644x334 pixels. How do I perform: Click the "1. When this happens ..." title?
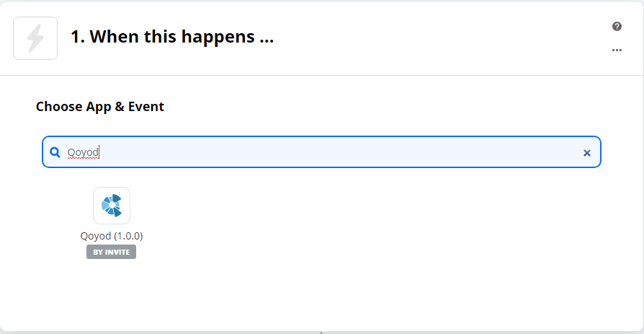pos(172,37)
